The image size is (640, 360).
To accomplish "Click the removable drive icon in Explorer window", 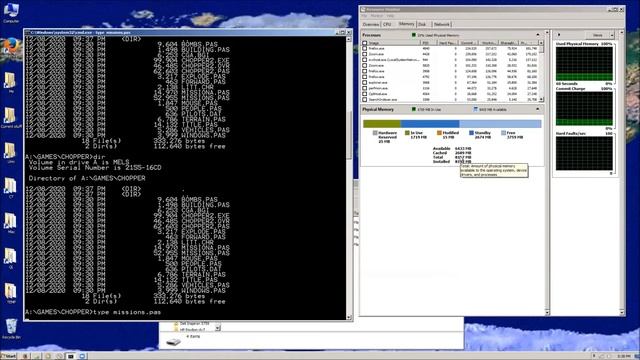I will pyautogui.click(x=173, y=342).
